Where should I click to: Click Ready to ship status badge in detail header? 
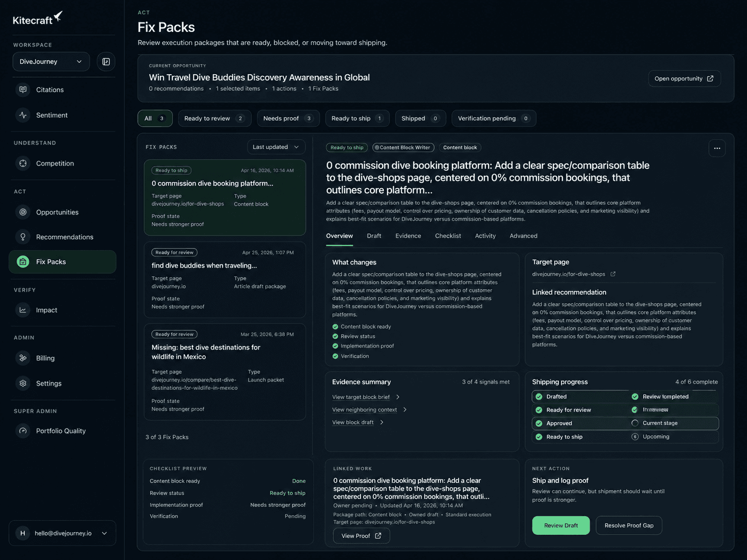[x=347, y=147]
